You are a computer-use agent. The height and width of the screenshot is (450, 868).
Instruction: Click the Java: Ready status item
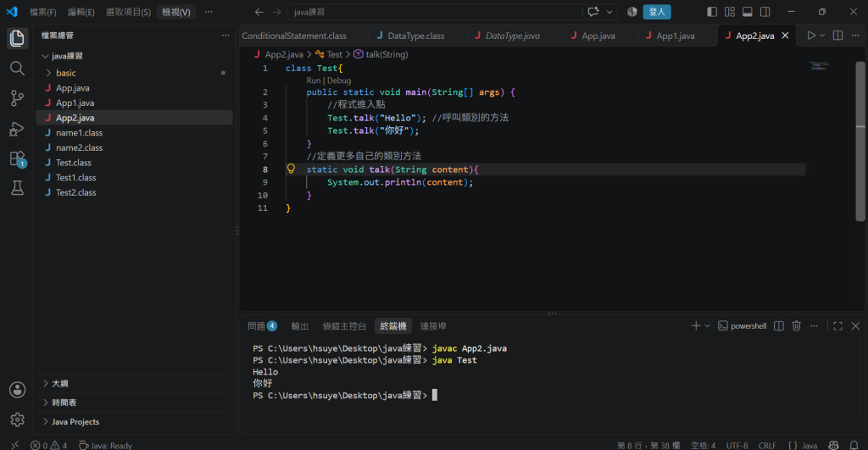point(106,445)
